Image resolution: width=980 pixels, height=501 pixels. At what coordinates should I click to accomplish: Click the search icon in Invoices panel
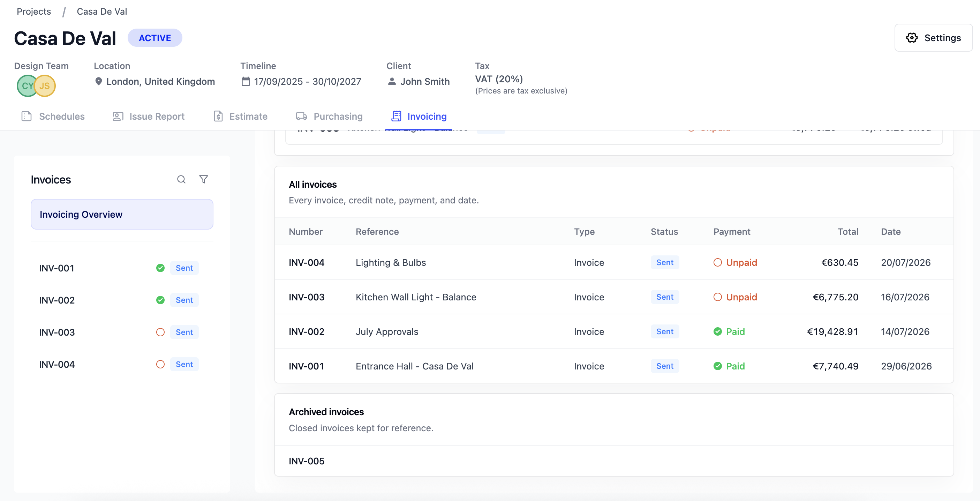point(181,179)
